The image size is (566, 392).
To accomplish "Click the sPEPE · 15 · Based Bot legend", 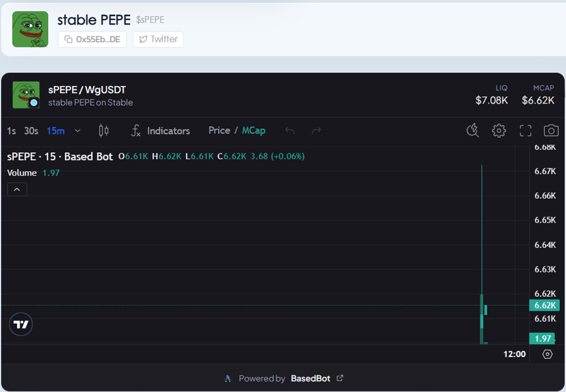I will pos(60,156).
